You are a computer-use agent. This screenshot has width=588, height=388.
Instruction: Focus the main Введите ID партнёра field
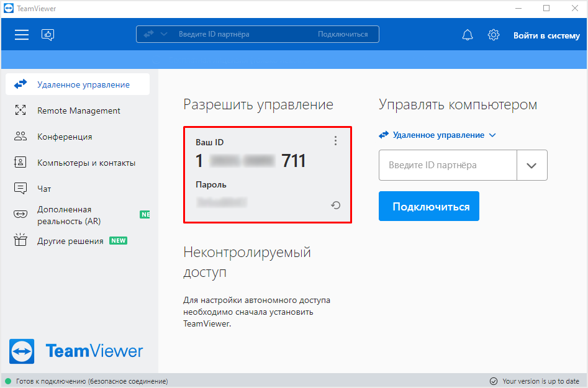tap(448, 165)
